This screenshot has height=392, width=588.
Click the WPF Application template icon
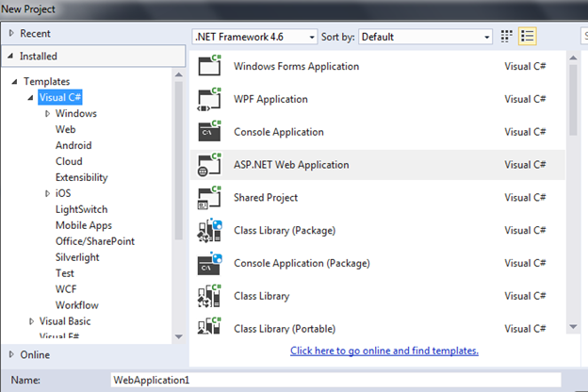point(209,99)
